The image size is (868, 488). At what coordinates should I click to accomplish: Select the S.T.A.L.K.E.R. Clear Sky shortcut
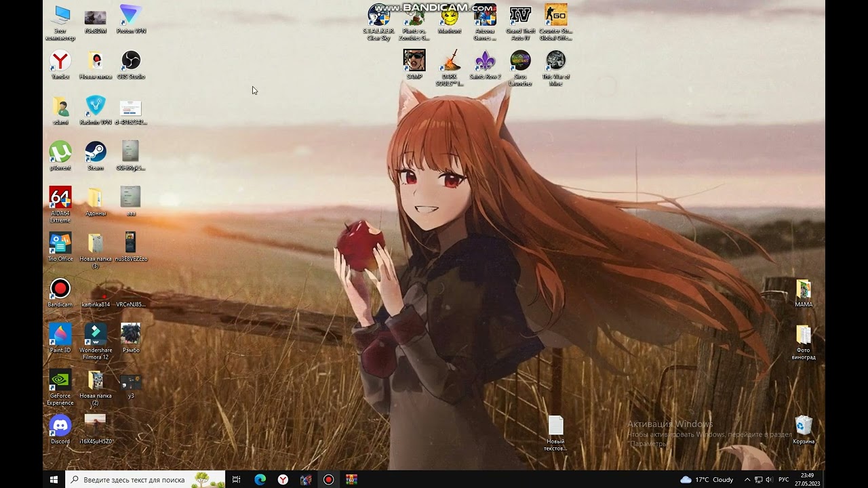(379, 23)
